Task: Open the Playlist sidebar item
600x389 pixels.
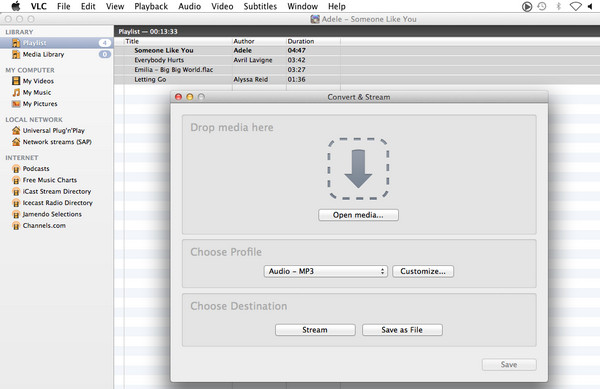Action: 56,43
